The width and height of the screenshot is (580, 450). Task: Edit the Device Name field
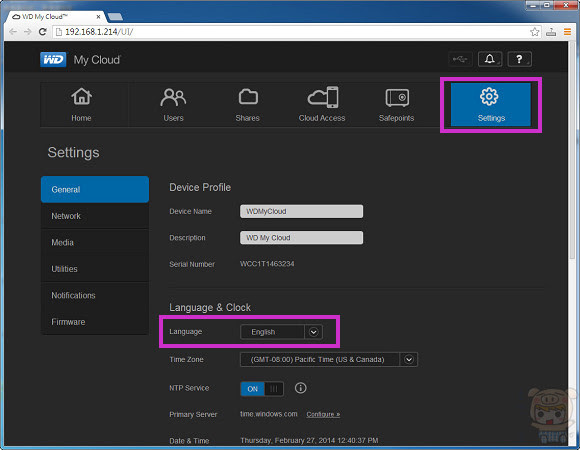tap(301, 211)
